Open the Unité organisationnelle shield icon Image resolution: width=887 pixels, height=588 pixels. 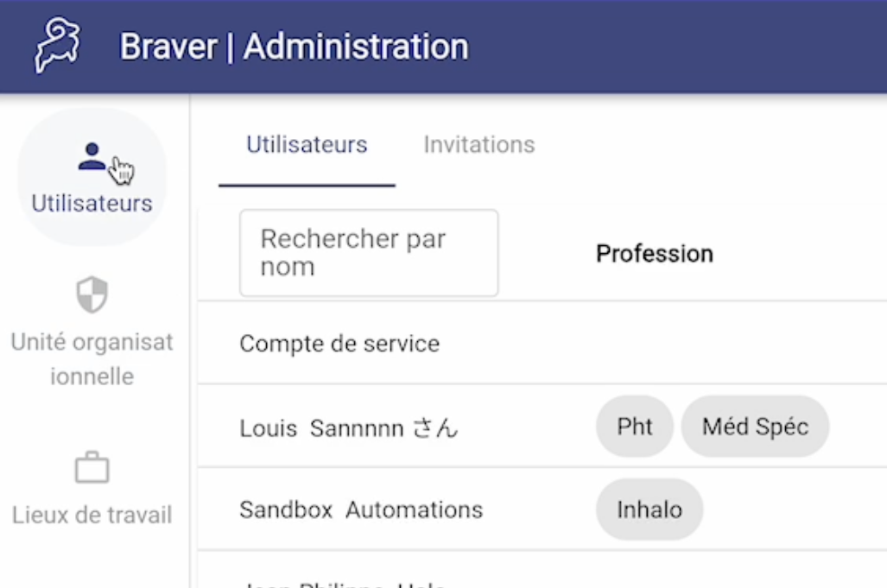click(92, 294)
